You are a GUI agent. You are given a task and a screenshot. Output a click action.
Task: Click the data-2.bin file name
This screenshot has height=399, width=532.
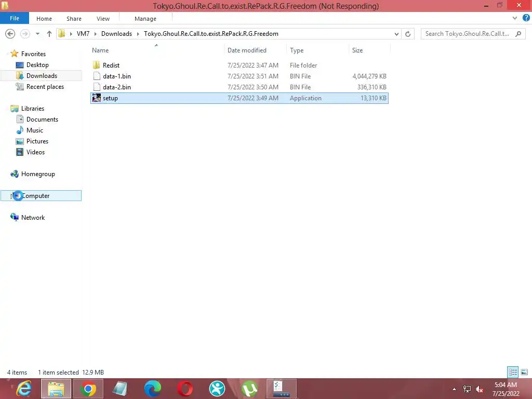tap(117, 87)
